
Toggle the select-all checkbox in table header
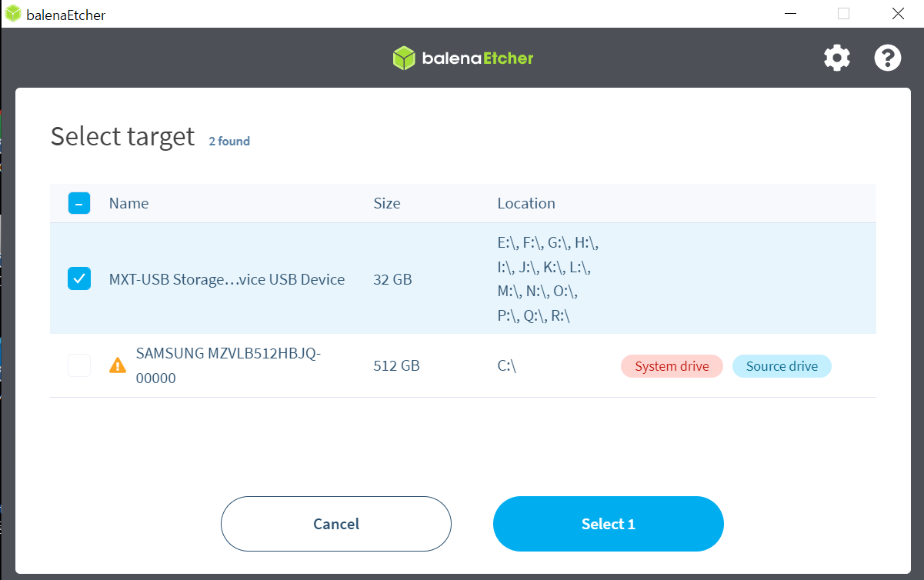pyautogui.click(x=79, y=203)
